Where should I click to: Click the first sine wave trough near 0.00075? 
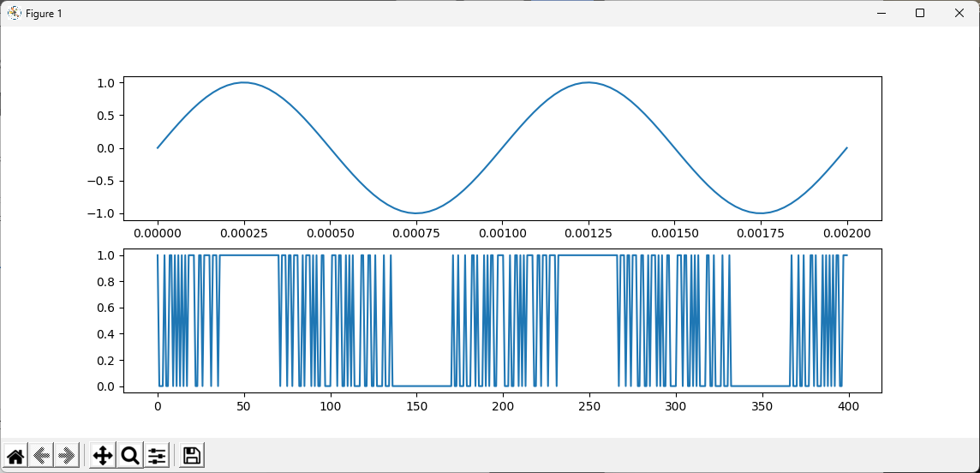pyautogui.click(x=416, y=213)
